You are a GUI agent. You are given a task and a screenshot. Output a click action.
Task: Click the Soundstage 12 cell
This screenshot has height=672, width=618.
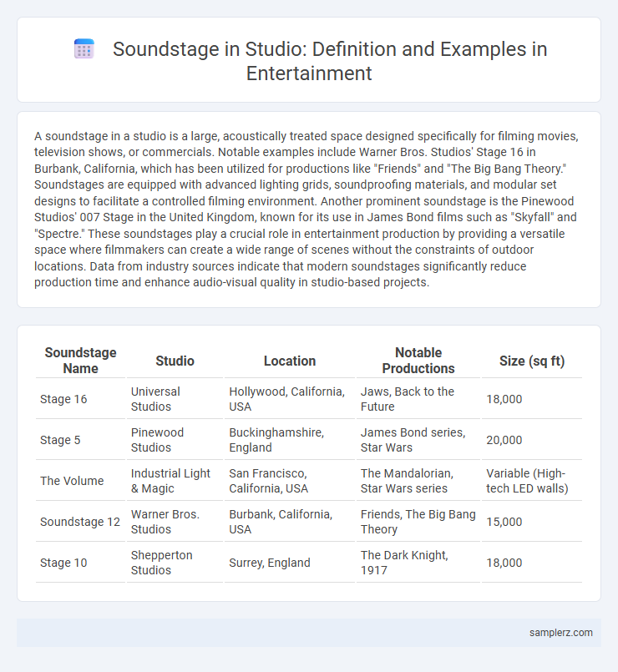click(81, 522)
